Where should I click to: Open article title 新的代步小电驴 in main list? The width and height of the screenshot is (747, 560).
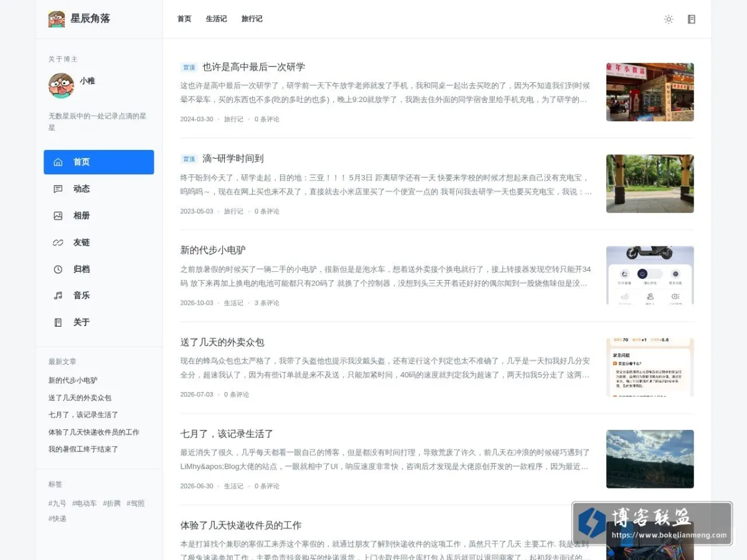(x=213, y=250)
